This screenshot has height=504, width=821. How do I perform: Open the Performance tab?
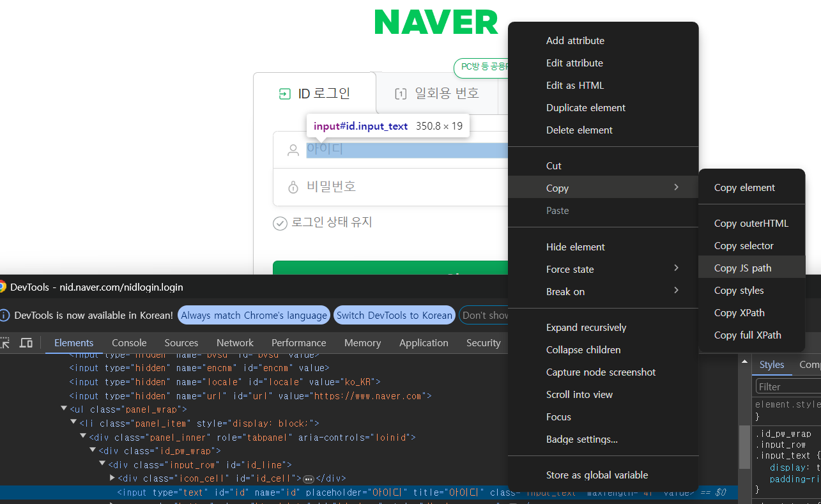298,343
